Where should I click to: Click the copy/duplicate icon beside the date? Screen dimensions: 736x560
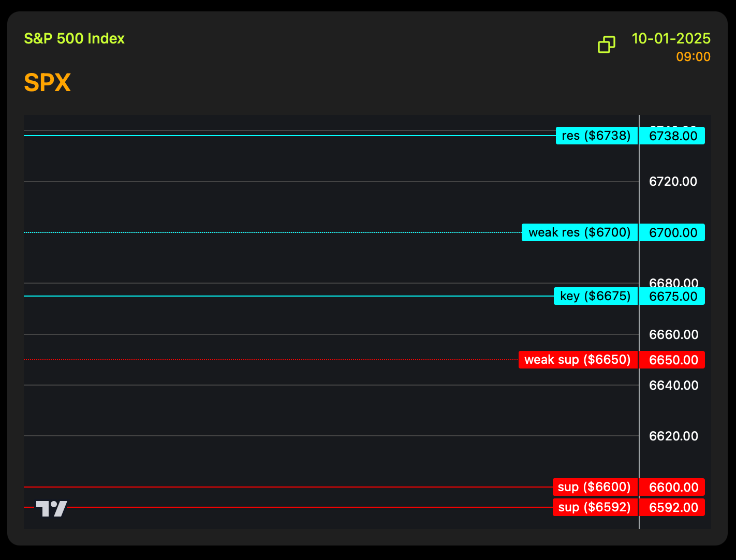[607, 45]
